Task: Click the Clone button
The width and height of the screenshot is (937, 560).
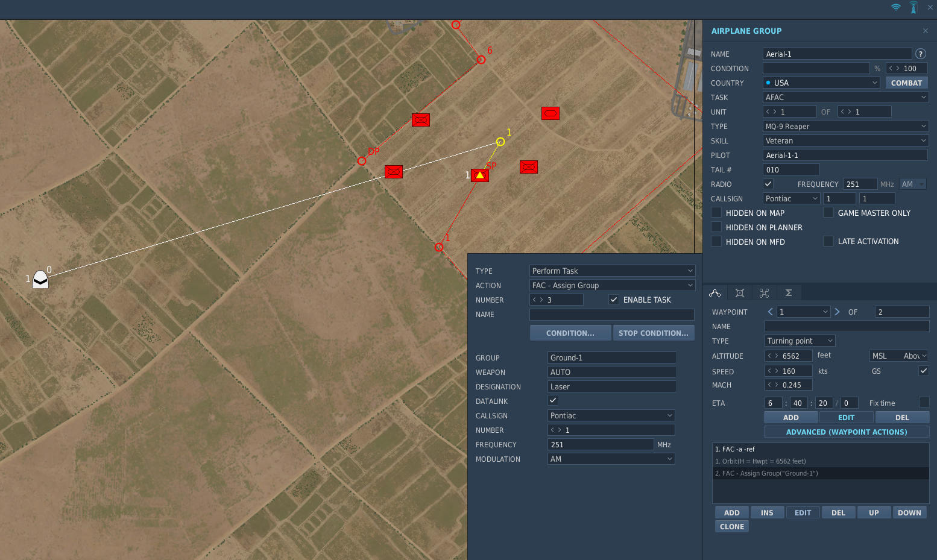Action: click(x=732, y=526)
